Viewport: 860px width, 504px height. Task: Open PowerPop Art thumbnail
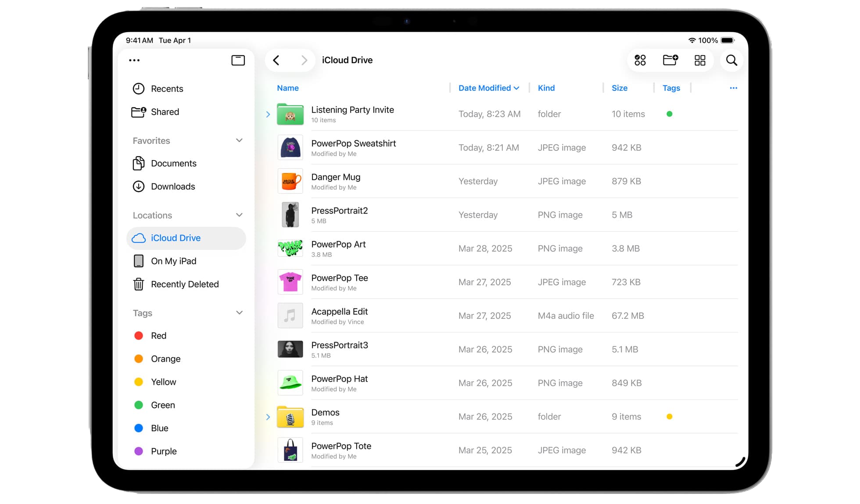(x=290, y=248)
